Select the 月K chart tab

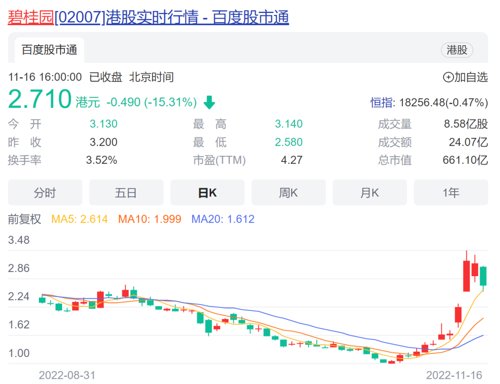(x=370, y=193)
